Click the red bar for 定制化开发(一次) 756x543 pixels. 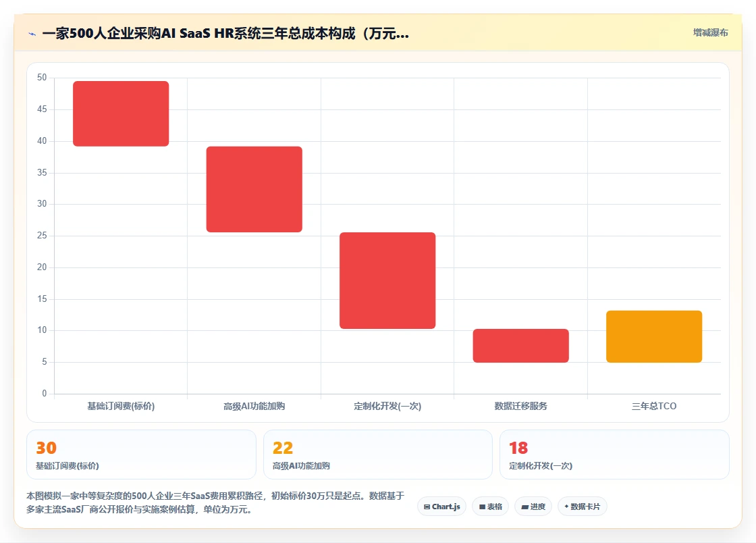coord(387,281)
